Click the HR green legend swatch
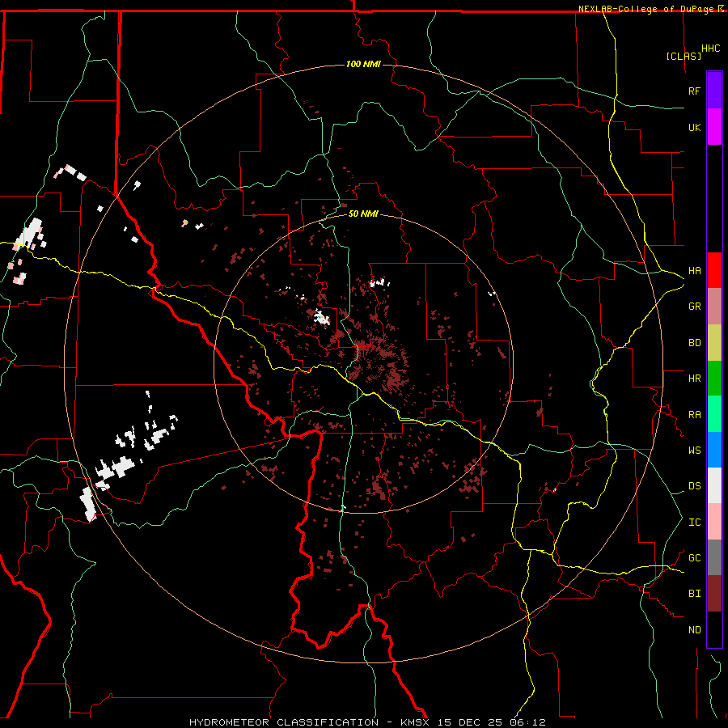728x728 pixels. (714, 379)
